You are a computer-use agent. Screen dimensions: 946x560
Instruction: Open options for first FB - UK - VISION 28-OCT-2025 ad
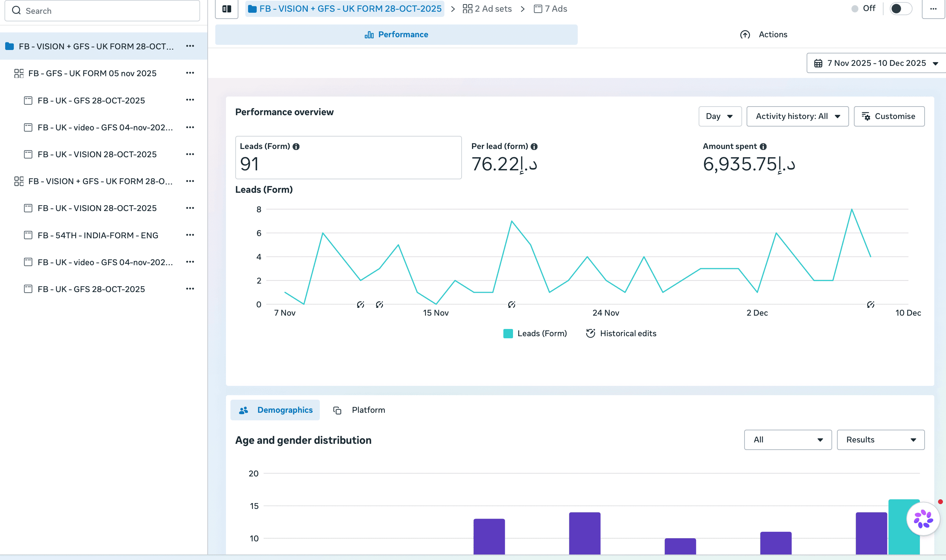coord(190,154)
